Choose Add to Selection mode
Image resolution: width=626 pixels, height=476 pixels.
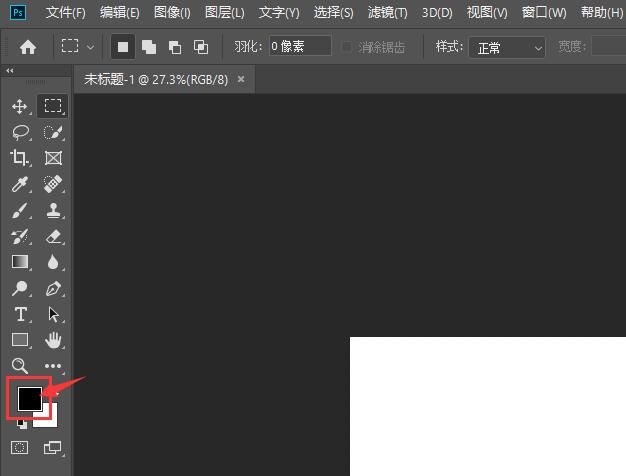[x=149, y=47]
